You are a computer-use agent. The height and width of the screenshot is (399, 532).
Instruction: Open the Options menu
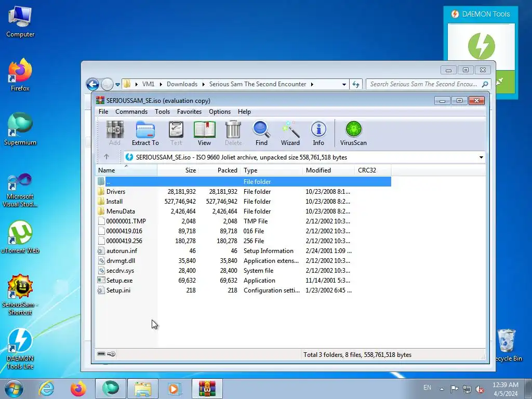pos(220,112)
